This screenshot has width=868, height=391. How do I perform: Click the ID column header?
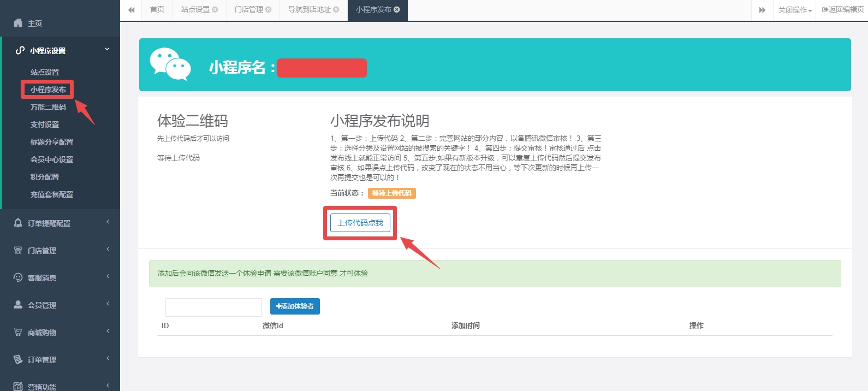[x=165, y=325]
